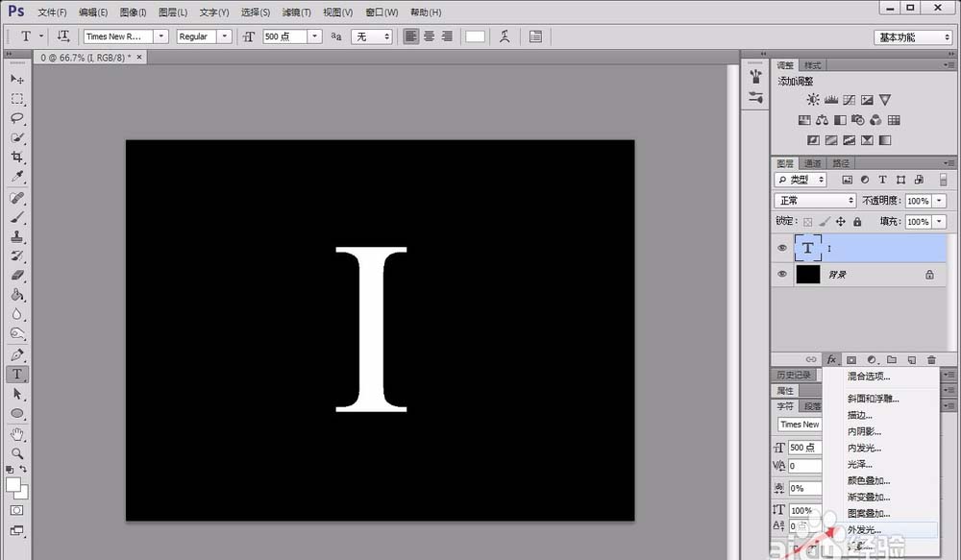
Task: Select the Move tool
Action: pos(17,79)
